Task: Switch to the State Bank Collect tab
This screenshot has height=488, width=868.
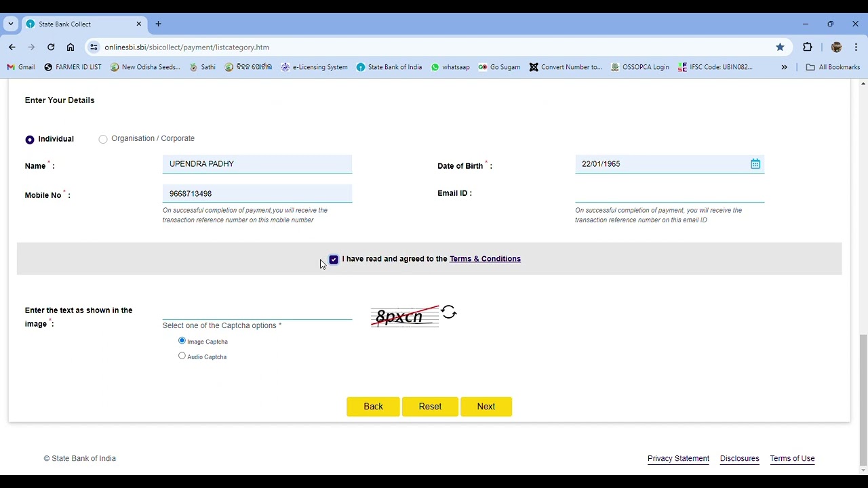Action: click(84, 24)
